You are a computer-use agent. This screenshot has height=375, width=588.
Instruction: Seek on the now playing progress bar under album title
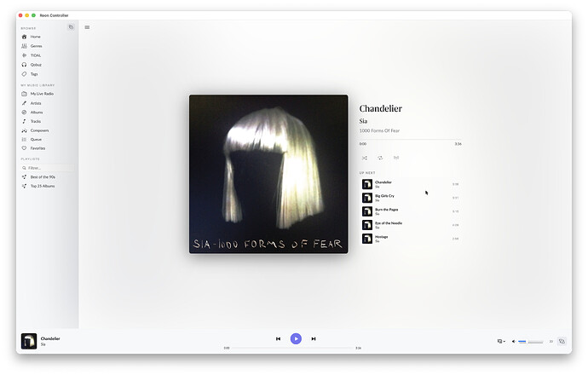[410, 140]
